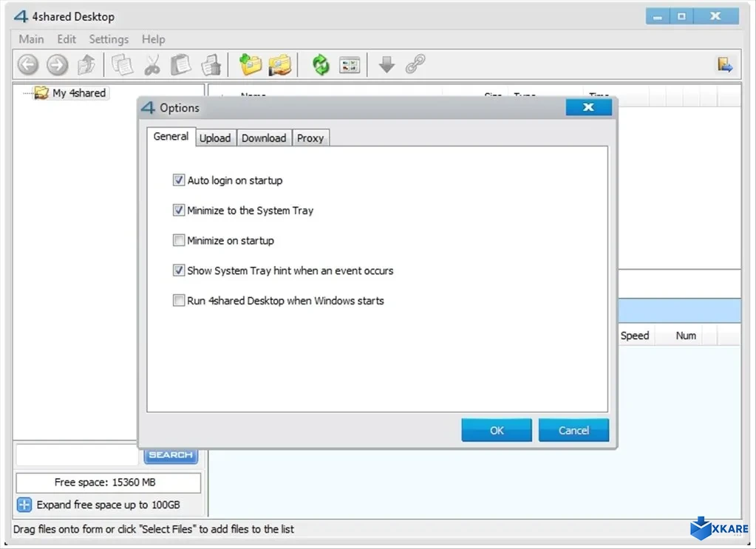756x549 pixels.
Task: Enable Minimize on startup checkbox
Action: [x=178, y=240]
